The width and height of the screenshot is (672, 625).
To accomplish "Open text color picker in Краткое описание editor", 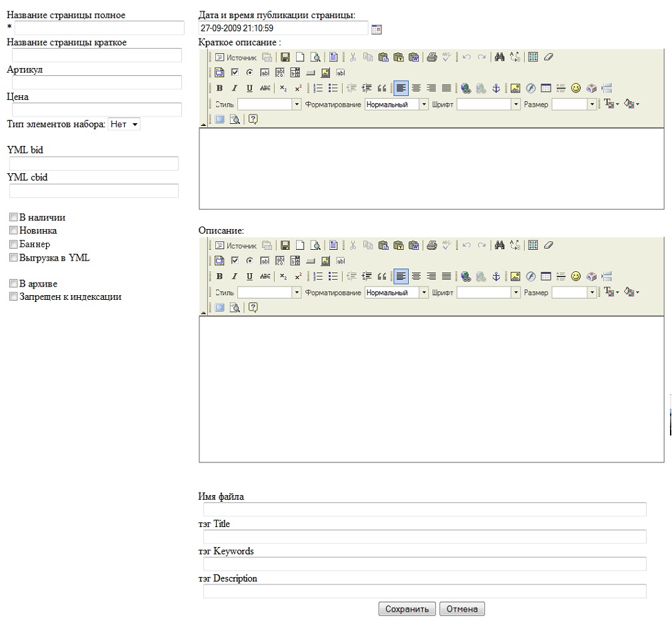I will (611, 104).
